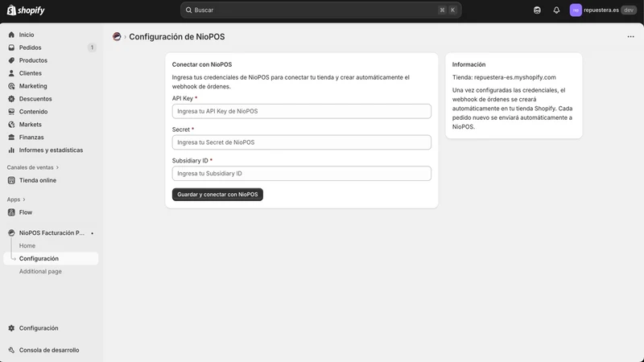Open the three-dots page menu
The width and height of the screenshot is (644, 362).
coord(630,36)
